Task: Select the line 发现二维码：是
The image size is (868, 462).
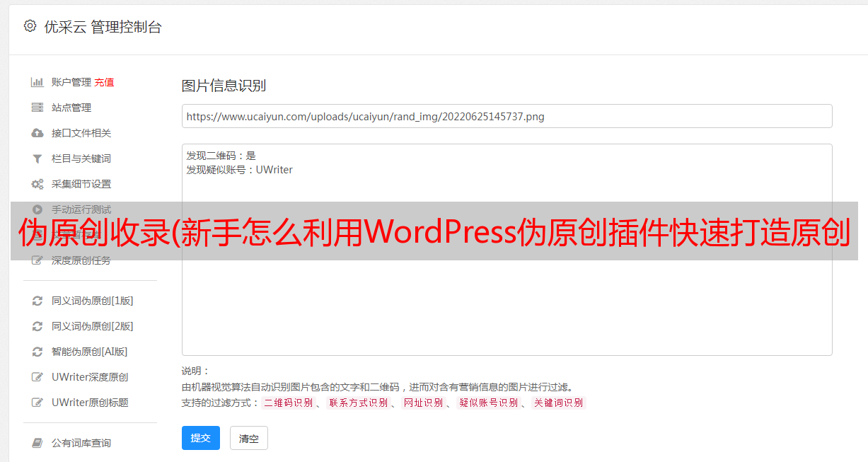Action: point(221,156)
